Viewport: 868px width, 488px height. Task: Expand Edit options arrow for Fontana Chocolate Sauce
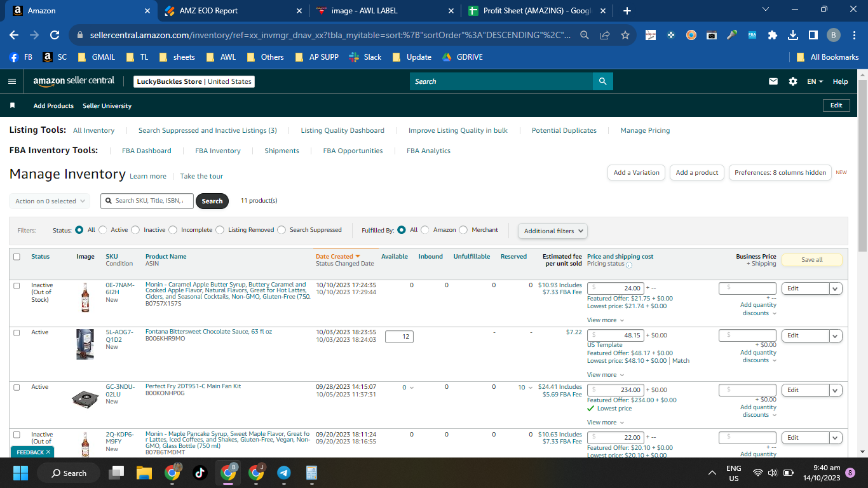tap(836, 335)
